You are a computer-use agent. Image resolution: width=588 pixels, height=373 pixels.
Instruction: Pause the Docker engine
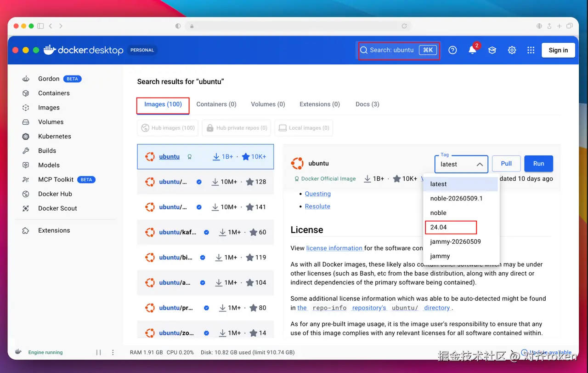pos(98,352)
